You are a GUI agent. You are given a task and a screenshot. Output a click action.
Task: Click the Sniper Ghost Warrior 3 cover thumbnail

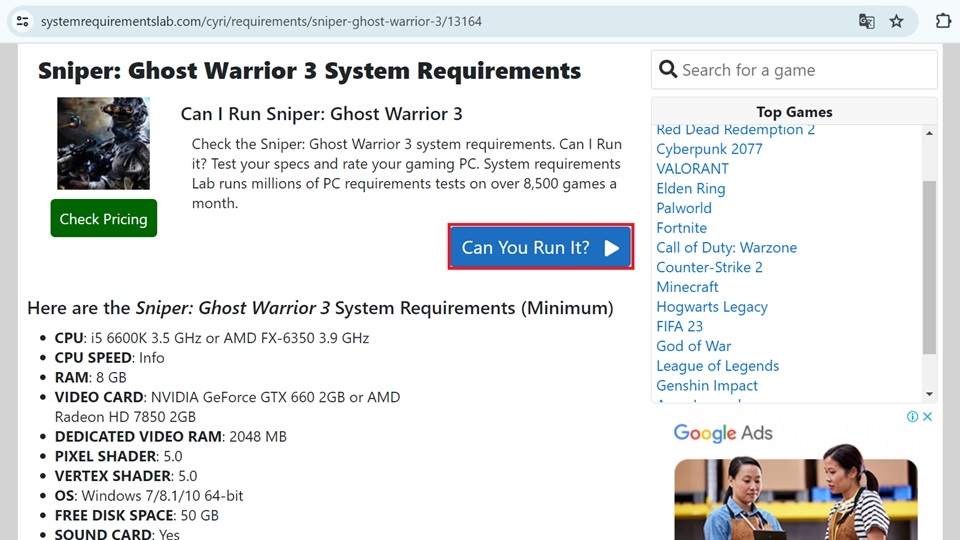click(x=103, y=143)
